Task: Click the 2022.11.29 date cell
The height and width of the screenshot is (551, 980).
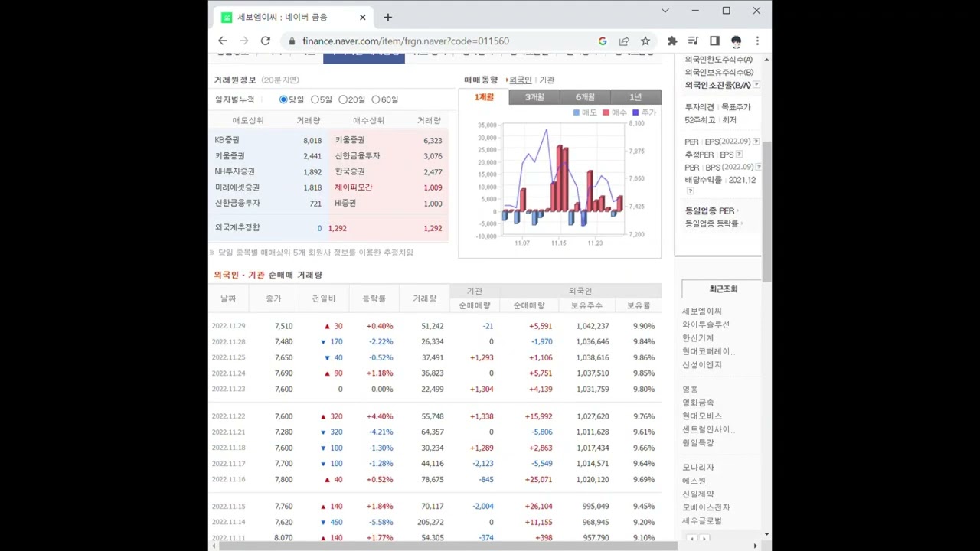Action: (228, 326)
